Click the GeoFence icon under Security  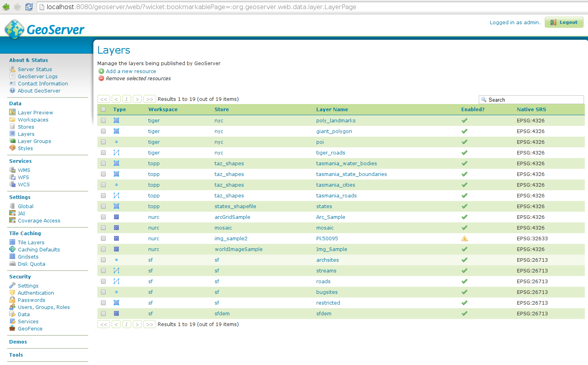click(x=12, y=328)
